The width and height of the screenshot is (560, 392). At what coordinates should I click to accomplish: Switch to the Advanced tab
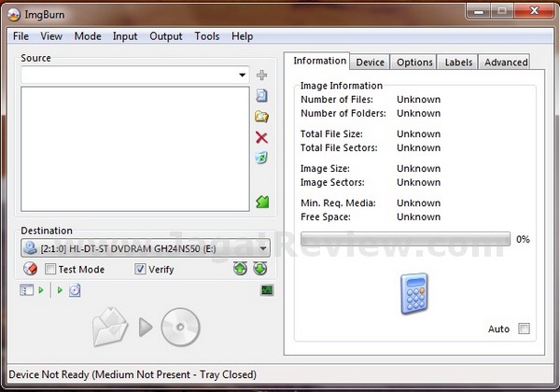click(506, 63)
